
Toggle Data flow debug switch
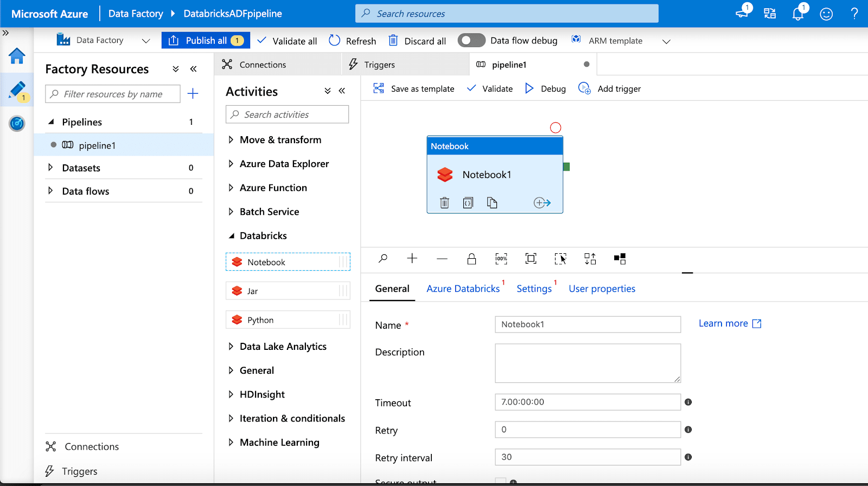point(471,41)
